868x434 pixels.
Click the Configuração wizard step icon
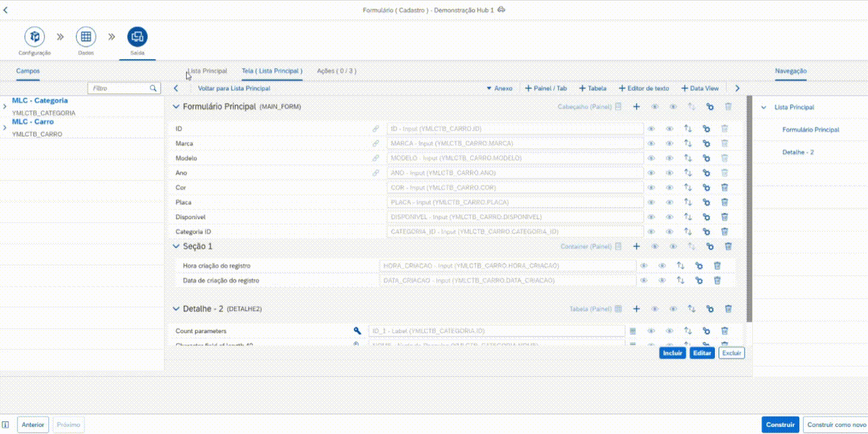click(x=34, y=37)
